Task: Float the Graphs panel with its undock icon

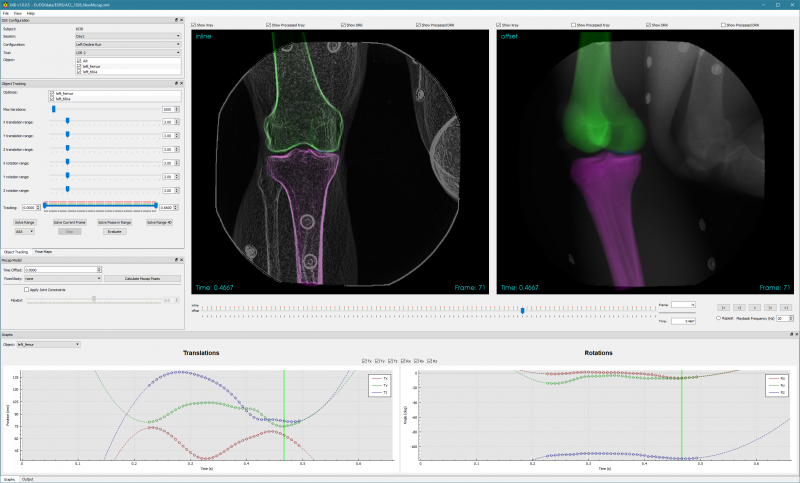Action: [x=791, y=335]
